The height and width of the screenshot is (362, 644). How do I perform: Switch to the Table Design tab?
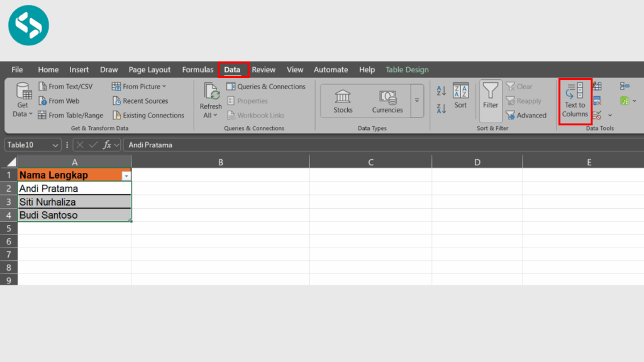(x=406, y=69)
